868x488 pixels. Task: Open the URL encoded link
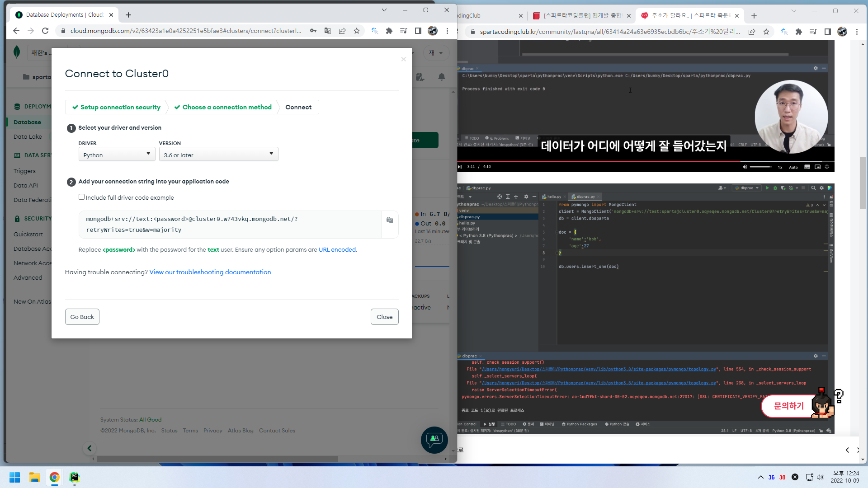click(x=337, y=249)
